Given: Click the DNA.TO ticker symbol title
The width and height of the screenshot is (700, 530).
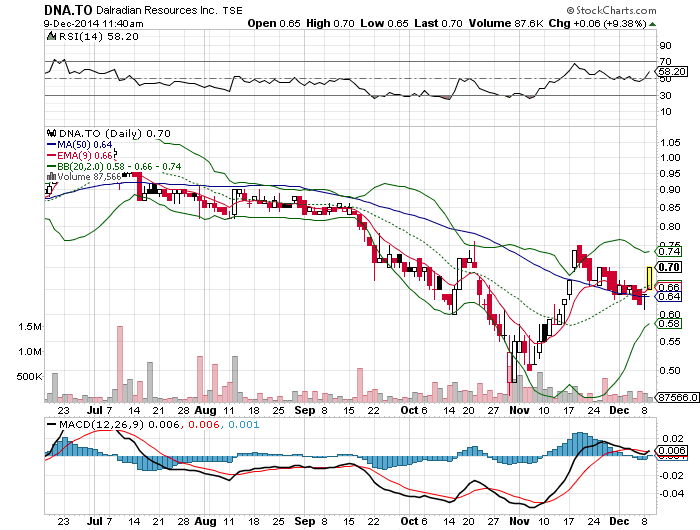Looking at the screenshot, I should [x=68, y=10].
